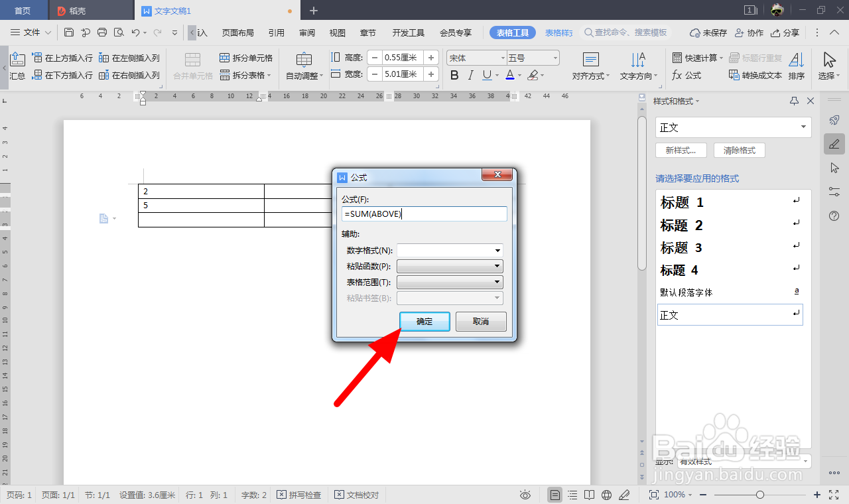
Task: Toggle Italic formatting
Action: (471, 76)
